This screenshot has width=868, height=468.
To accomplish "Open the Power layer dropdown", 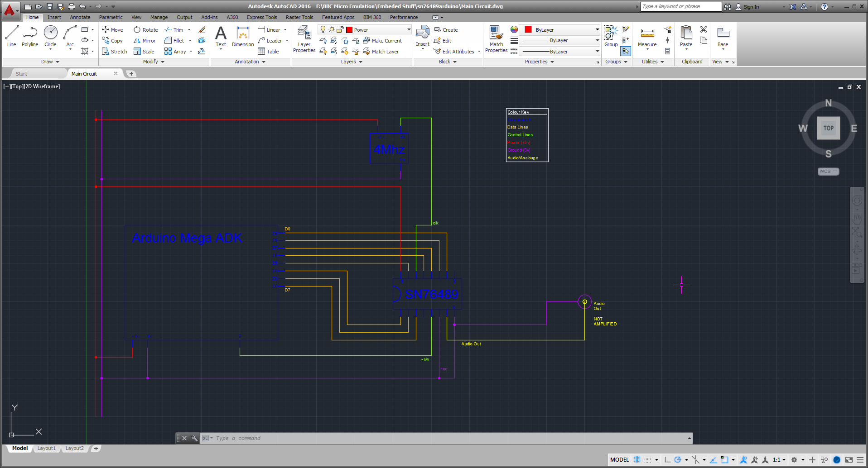I will 409,30.
